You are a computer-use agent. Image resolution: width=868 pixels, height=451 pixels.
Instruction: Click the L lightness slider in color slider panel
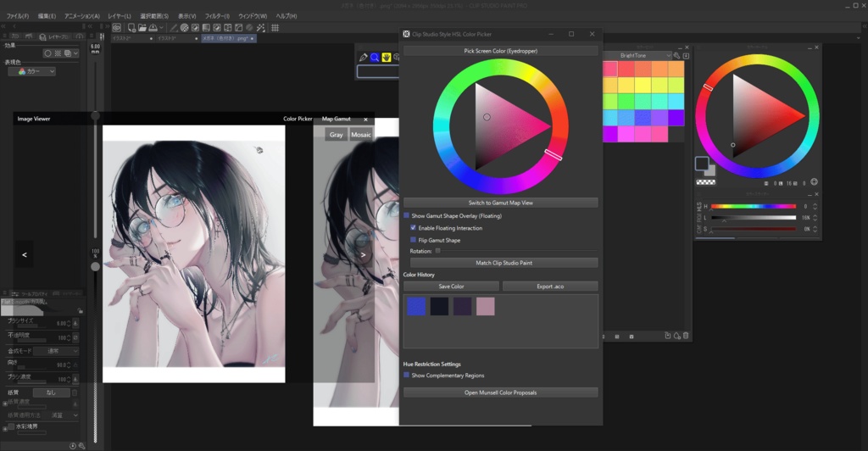(754, 218)
